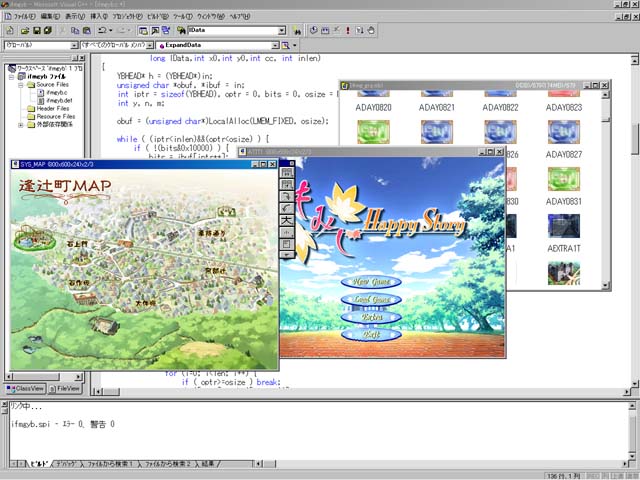Click the Open file toolbar icon

pos(22,31)
